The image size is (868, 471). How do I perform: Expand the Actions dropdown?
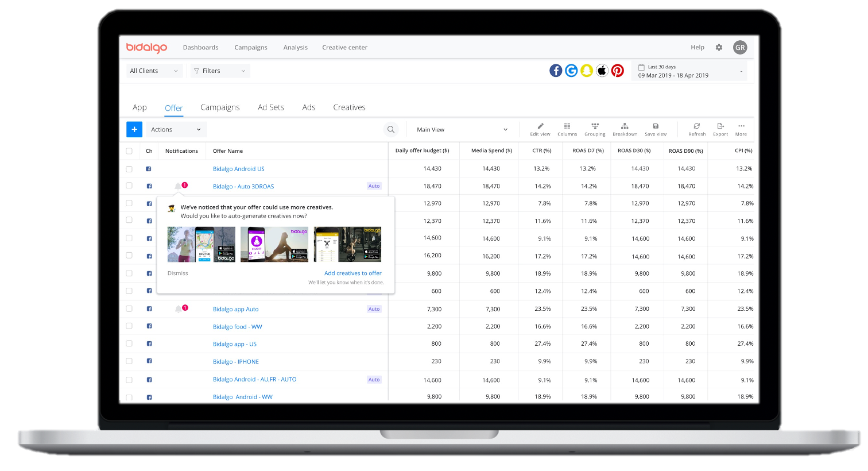[176, 129]
